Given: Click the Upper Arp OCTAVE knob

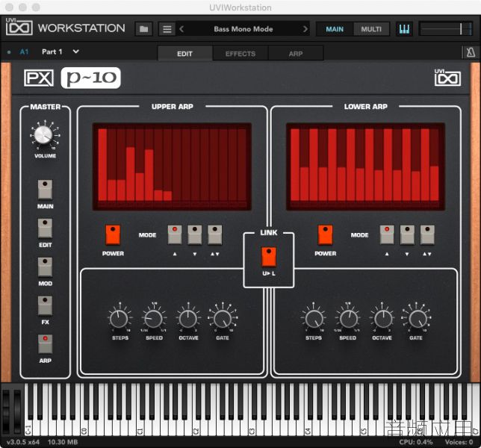Looking at the screenshot, I should (188, 319).
